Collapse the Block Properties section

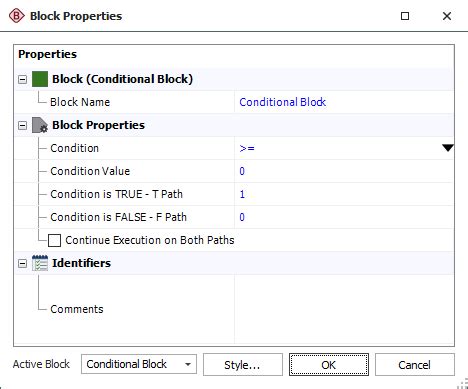[22, 125]
